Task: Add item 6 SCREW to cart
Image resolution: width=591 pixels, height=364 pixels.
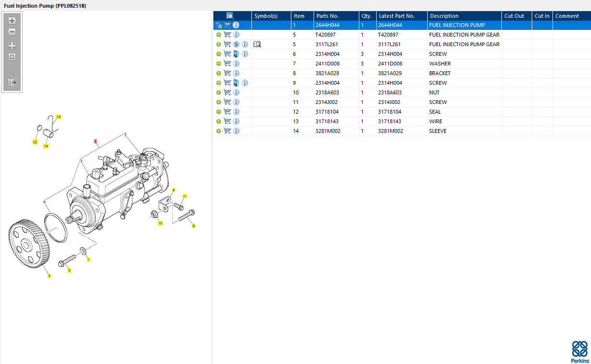Action: point(227,54)
